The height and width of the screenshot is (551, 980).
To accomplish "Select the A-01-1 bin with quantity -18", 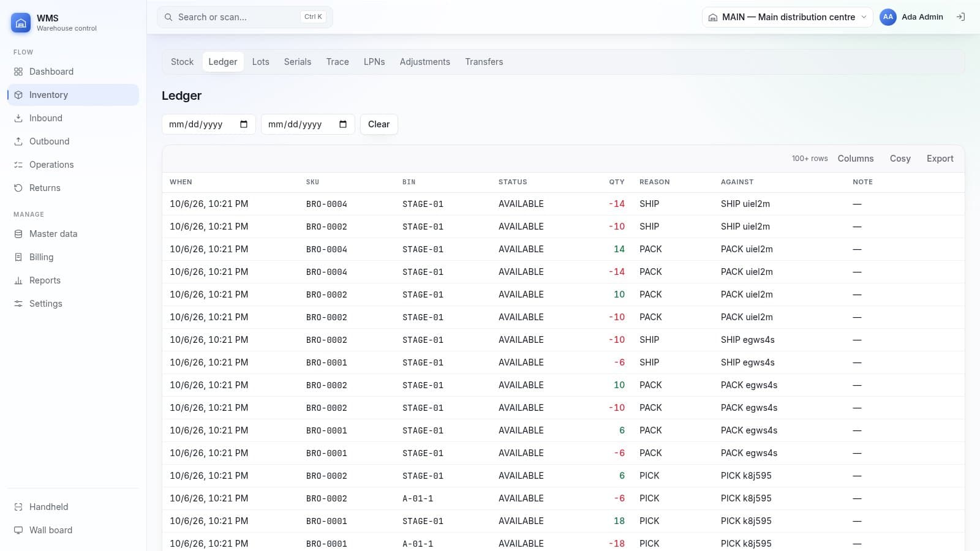I will pyautogui.click(x=418, y=544).
